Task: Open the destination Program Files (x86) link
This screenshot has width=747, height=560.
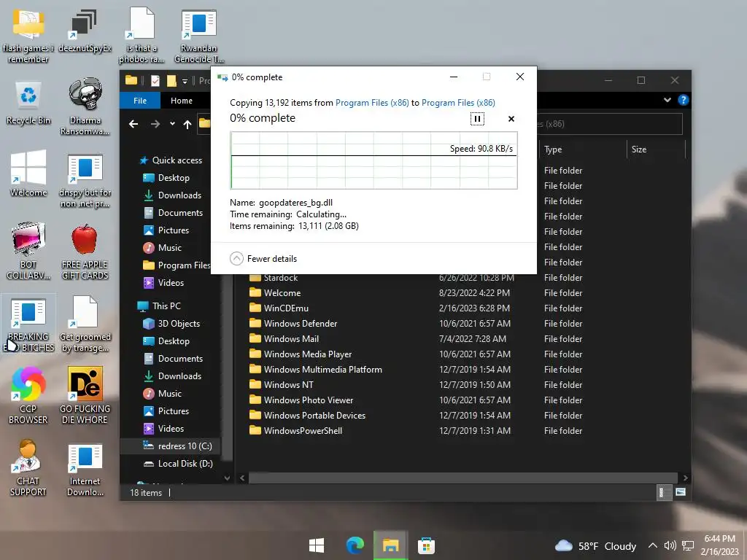Action: coord(458,102)
